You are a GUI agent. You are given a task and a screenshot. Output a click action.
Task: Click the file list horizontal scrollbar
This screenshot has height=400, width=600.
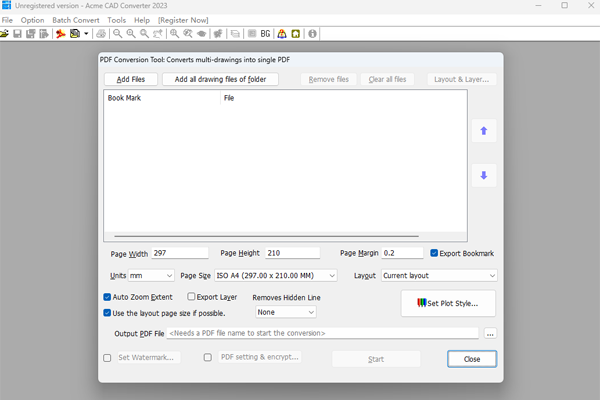[x=266, y=236]
